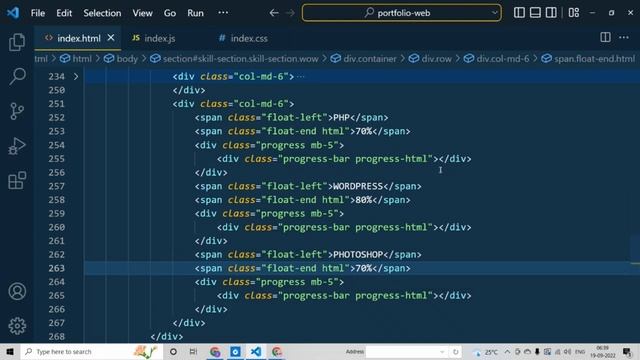Show more menus via title bar ellipsis
Viewport: 640px width, 360px height.
tap(223, 13)
